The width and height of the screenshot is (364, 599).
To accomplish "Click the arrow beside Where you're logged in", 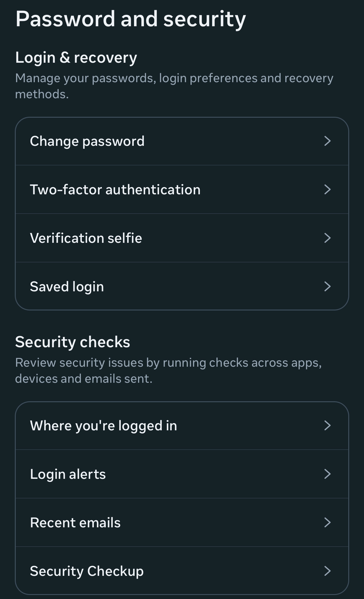I will point(327,426).
